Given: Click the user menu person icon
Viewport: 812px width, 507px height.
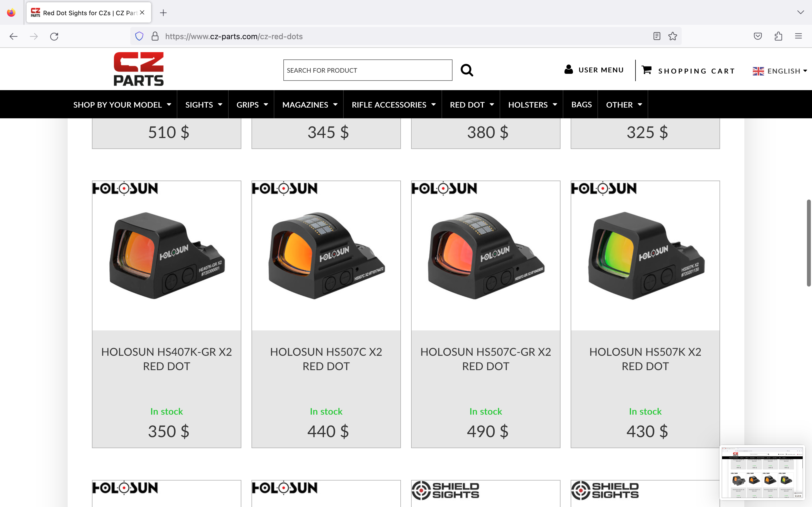Looking at the screenshot, I should (x=568, y=69).
